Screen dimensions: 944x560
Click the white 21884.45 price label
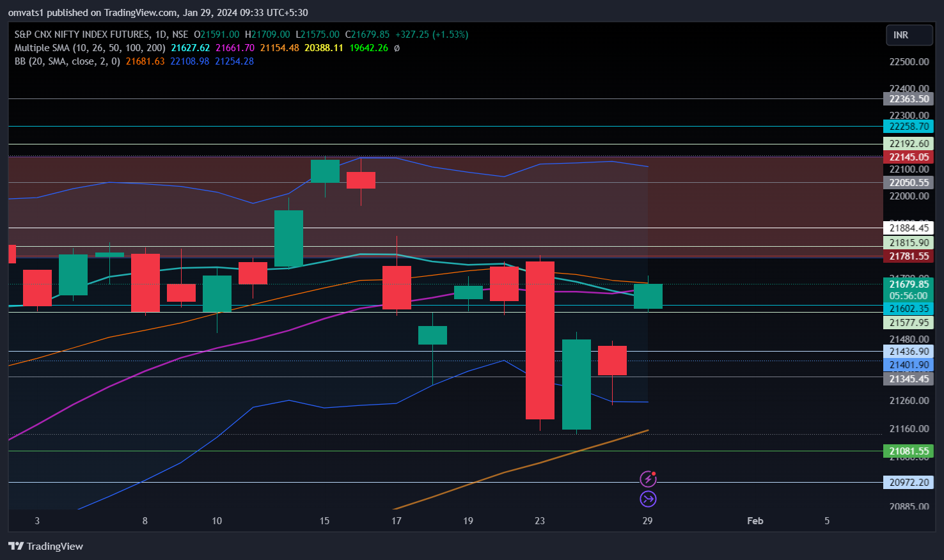click(x=909, y=228)
